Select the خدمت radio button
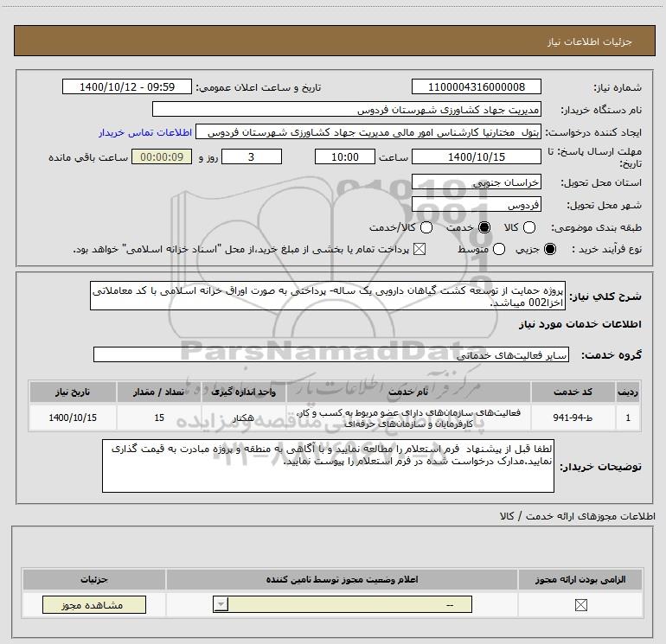This screenshot has width=666, height=644. coord(484,227)
